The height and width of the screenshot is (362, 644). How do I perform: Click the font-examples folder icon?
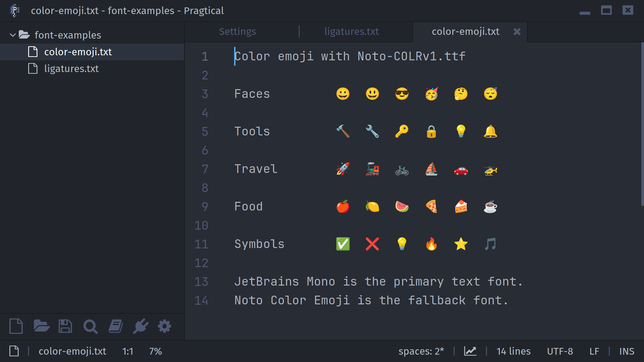(x=24, y=35)
